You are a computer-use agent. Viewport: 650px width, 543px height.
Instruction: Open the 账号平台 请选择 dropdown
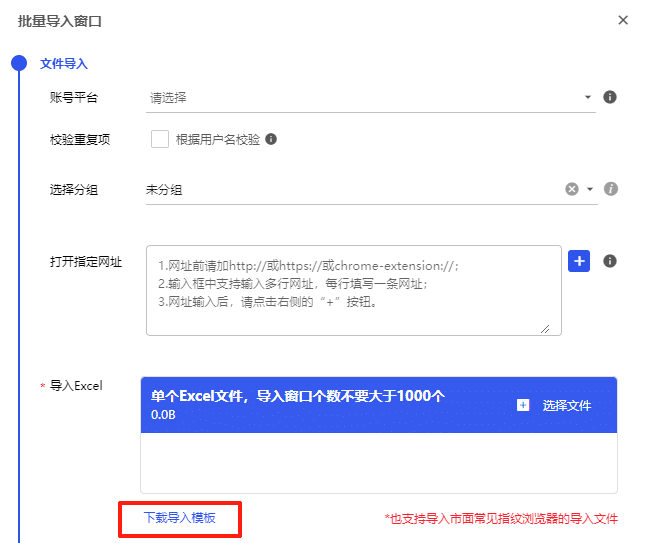(x=371, y=98)
